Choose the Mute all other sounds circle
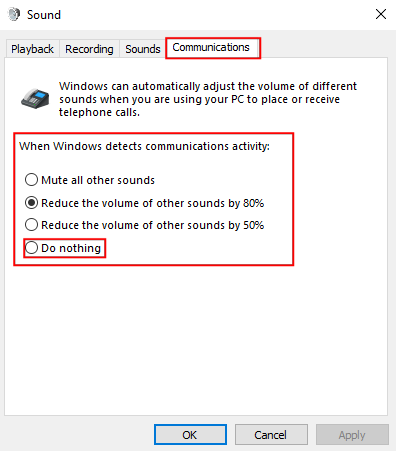 [31, 180]
